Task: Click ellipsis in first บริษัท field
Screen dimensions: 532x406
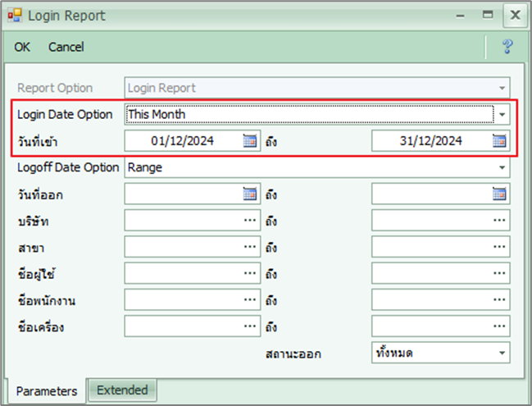Action: point(250,221)
